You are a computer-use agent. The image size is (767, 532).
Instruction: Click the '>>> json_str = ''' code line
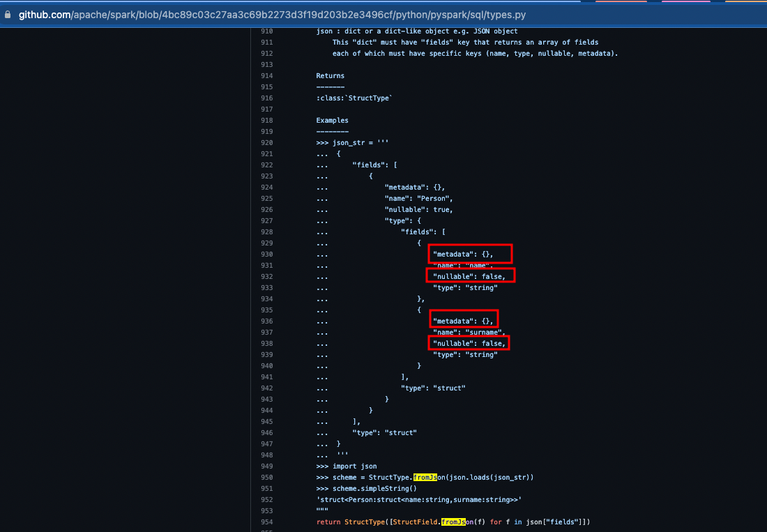[352, 143]
